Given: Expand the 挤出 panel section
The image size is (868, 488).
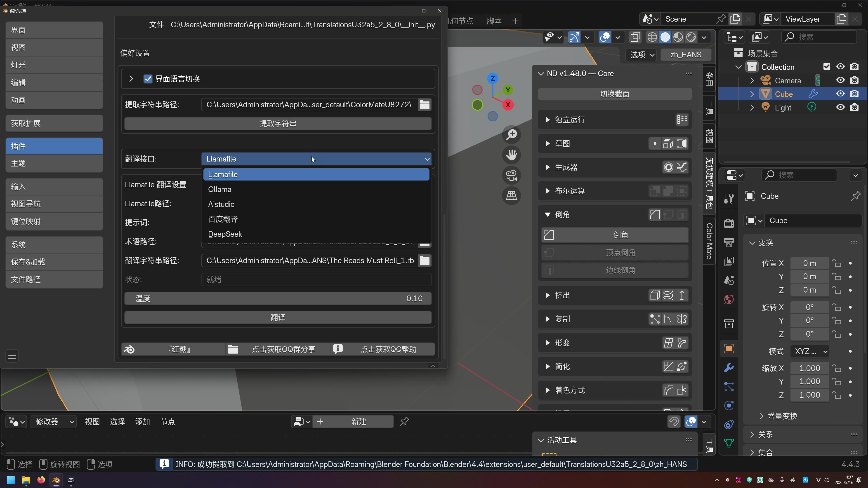Looking at the screenshot, I should (547, 295).
